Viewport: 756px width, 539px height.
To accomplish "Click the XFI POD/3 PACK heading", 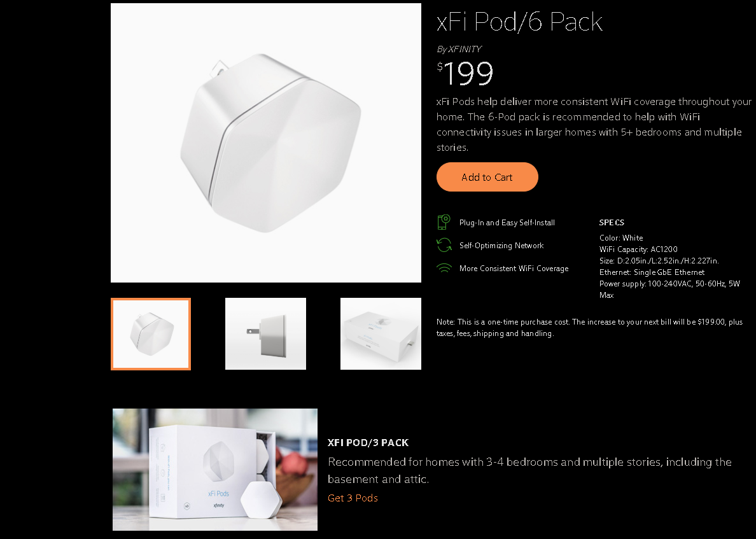I will [x=368, y=442].
